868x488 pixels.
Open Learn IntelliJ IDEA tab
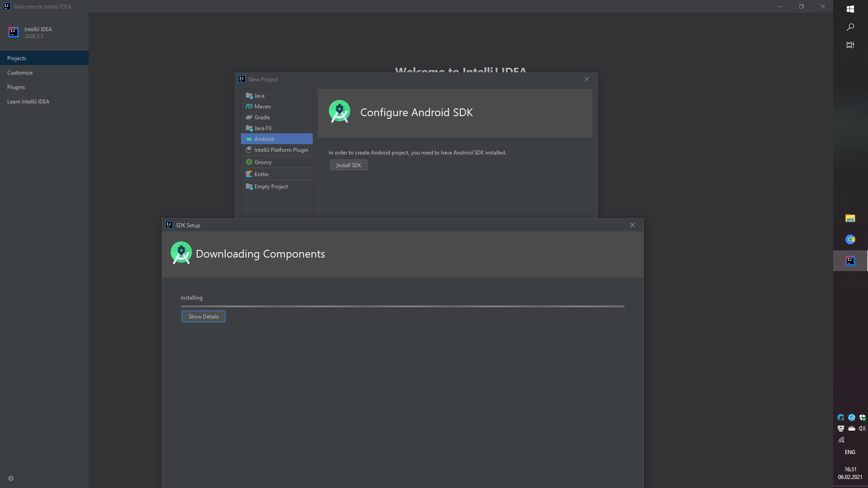coord(44,102)
